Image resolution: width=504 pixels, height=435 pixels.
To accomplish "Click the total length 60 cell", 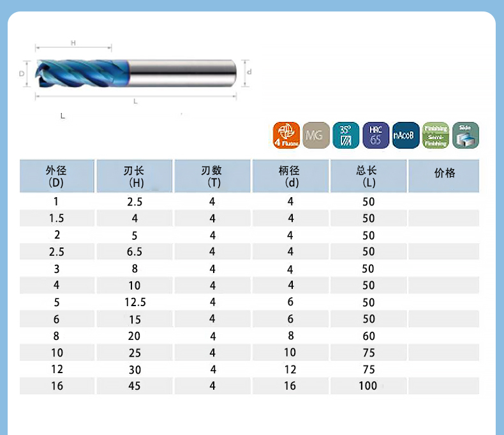I will 368,336.
